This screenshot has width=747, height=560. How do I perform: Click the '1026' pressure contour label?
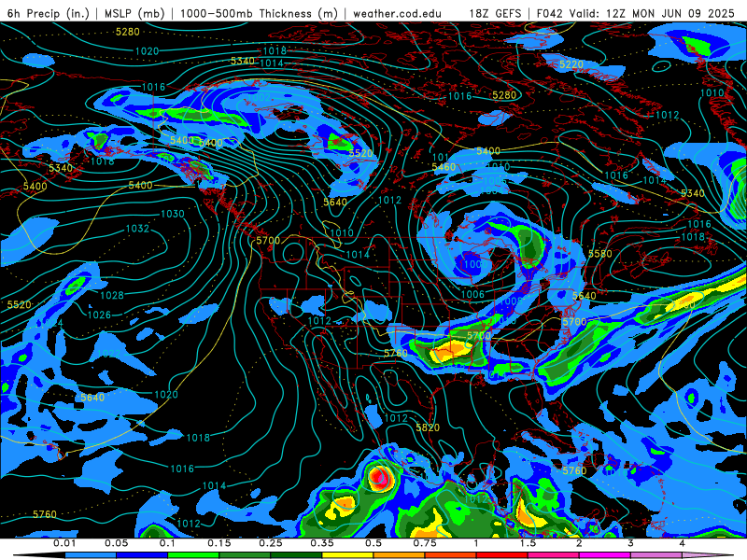pyautogui.click(x=99, y=315)
